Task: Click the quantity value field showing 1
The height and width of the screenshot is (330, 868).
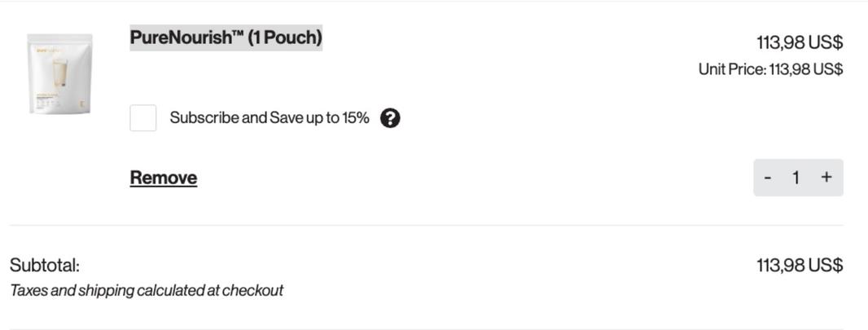Action: click(x=796, y=178)
